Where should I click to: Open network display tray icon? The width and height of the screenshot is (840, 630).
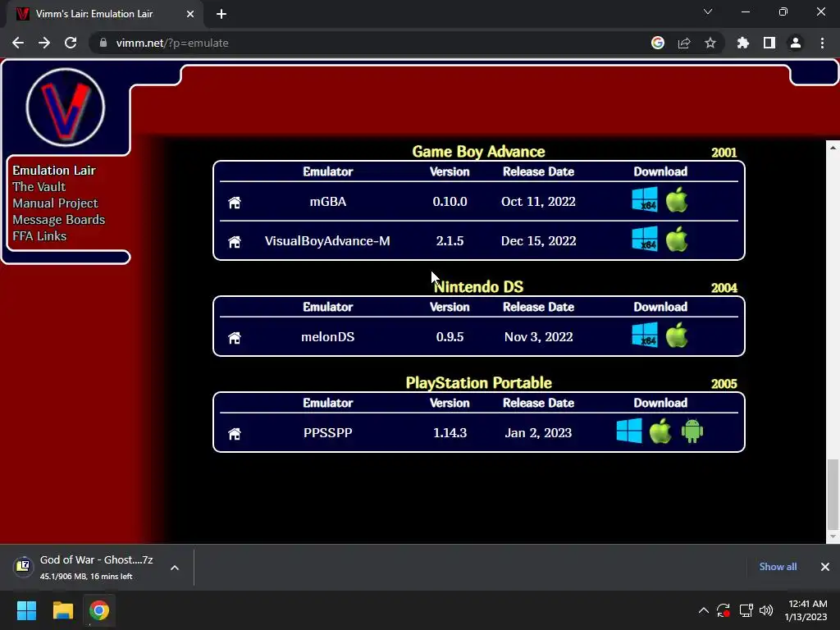(x=746, y=610)
